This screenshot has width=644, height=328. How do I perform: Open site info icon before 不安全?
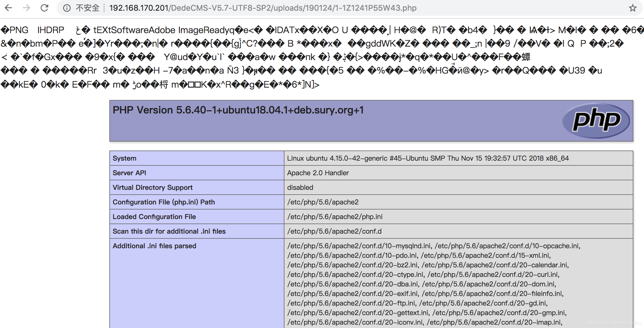click(67, 8)
